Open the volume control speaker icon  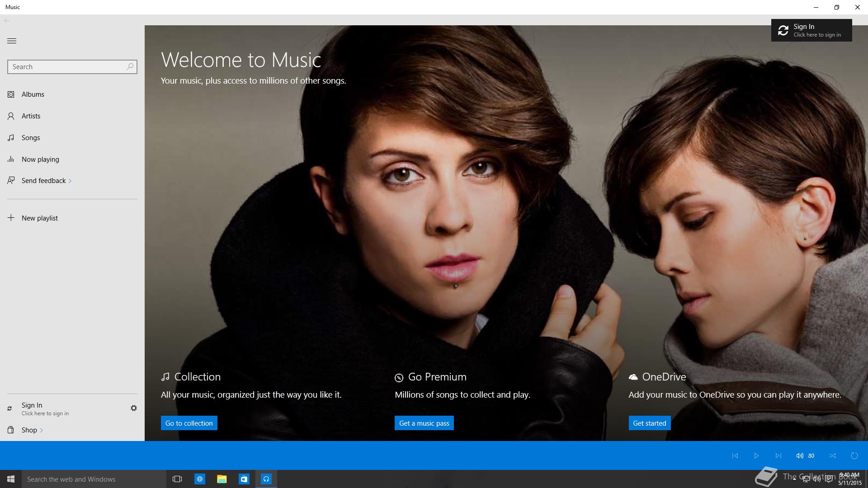(800, 455)
